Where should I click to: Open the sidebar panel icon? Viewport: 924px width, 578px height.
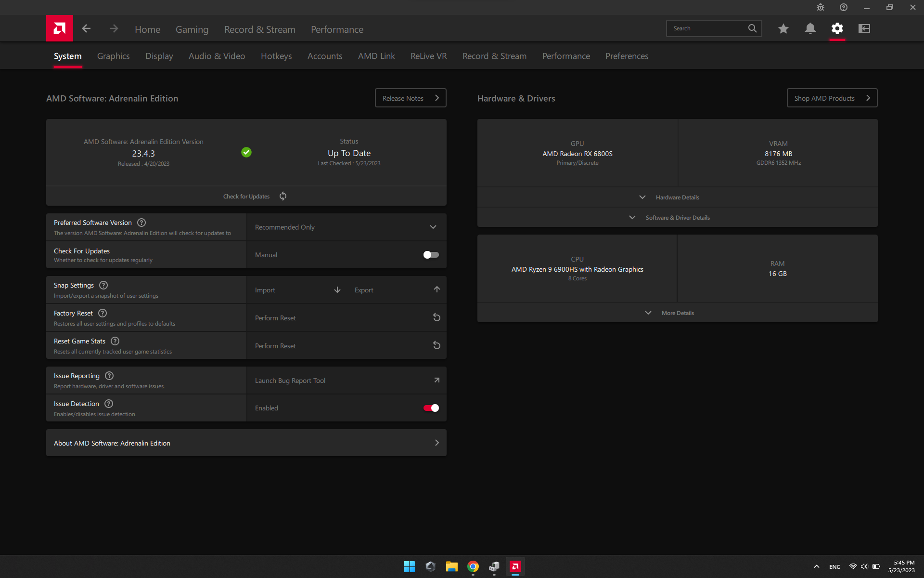864,29
